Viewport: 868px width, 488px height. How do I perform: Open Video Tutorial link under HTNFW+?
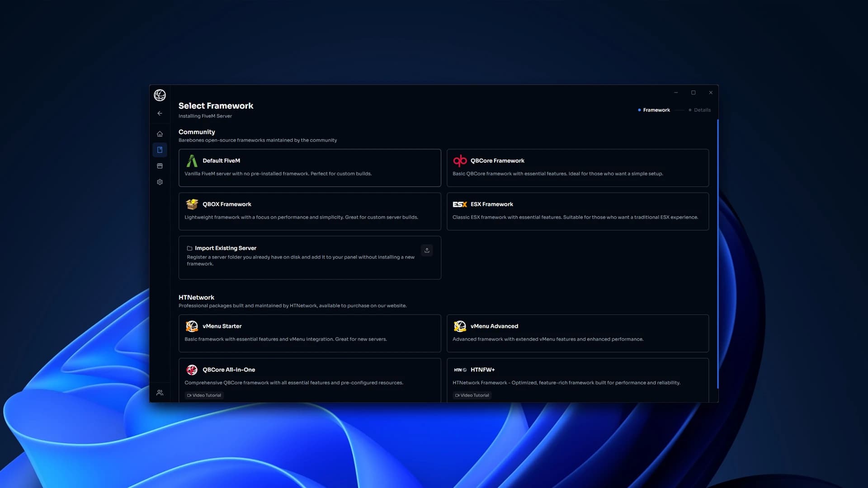click(472, 395)
